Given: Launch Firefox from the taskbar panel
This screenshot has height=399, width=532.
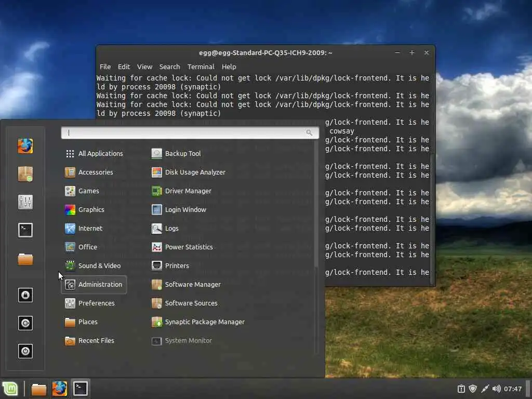Looking at the screenshot, I should click(59, 389).
